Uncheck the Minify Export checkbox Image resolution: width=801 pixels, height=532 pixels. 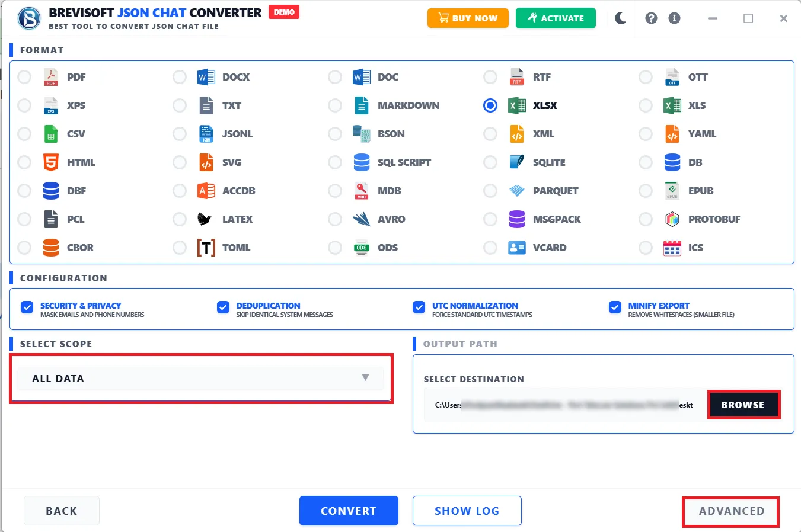pyautogui.click(x=615, y=307)
